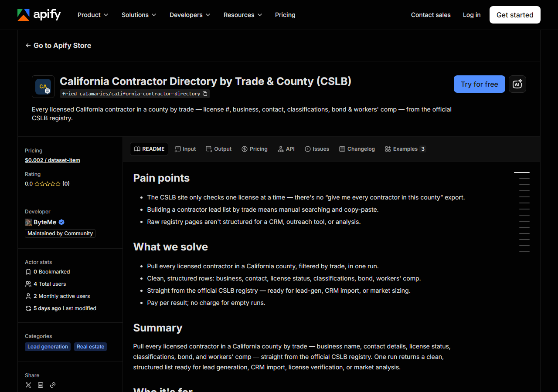Click the Pain points heading
This screenshot has height=392, width=558.
click(x=161, y=178)
